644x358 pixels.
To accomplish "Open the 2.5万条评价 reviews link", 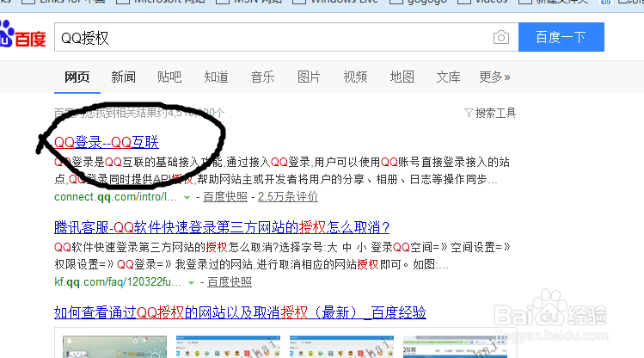I will (x=287, y=197).
